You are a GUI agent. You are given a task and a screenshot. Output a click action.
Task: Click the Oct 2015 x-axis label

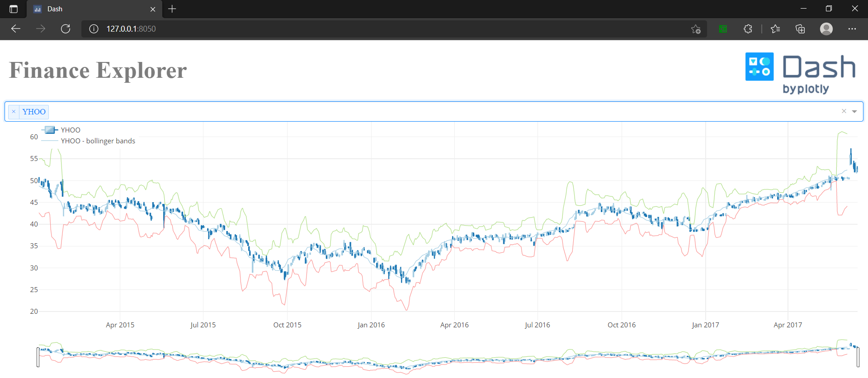pos(287,325)
